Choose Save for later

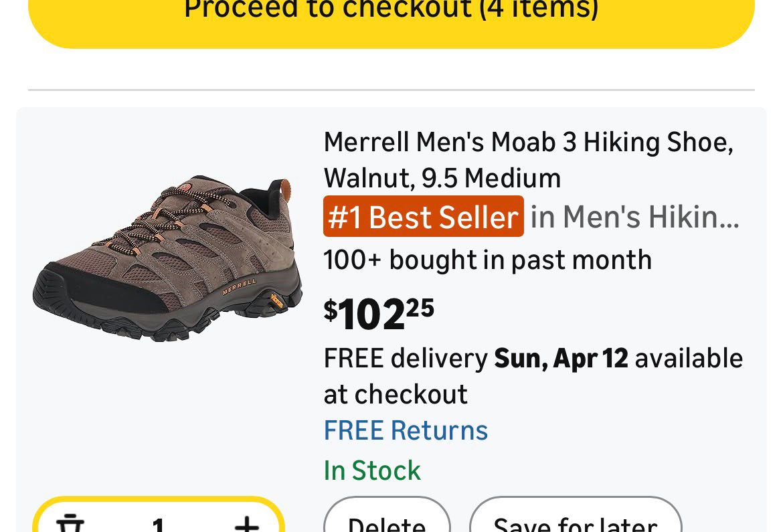[x=576, y=522]
